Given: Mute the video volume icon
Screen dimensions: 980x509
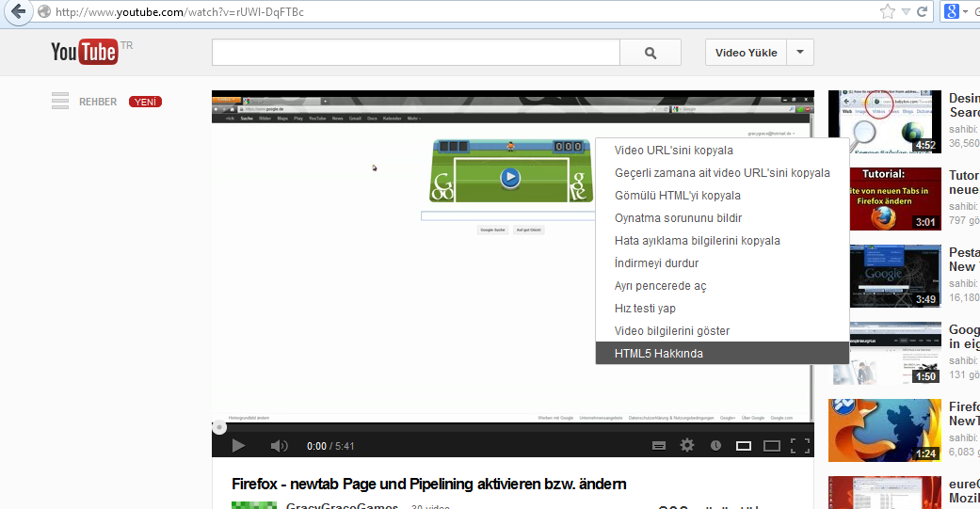Looking at the screenshot, I should click(279, 446).
